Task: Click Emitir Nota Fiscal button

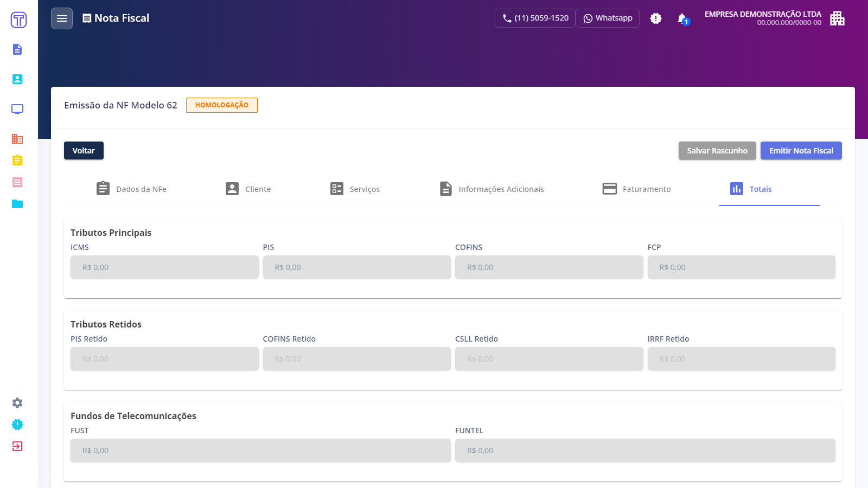Action: 801,151
